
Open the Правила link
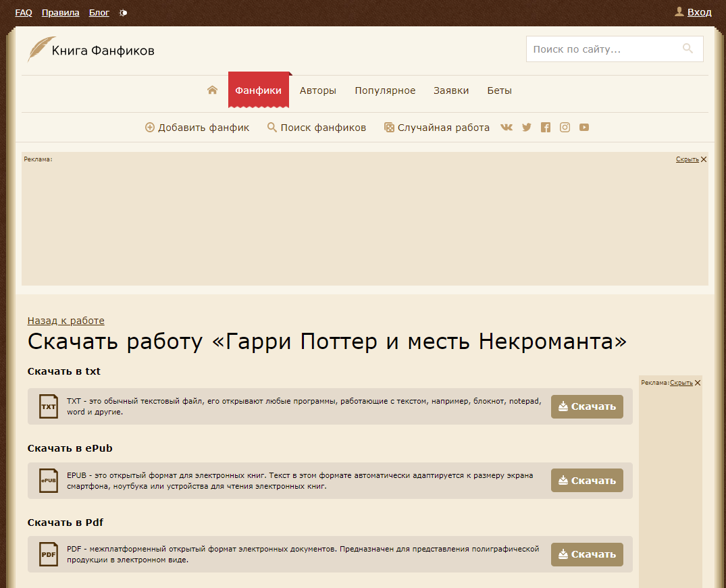[60, 13]
